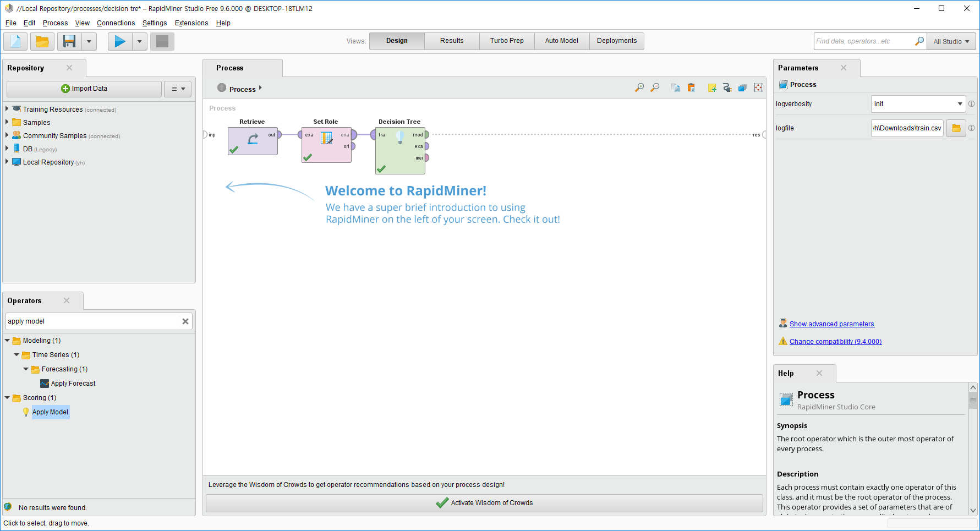Click Activate Wisdom of Crowds
Viewport: 980px width, 531px height.
484,503
